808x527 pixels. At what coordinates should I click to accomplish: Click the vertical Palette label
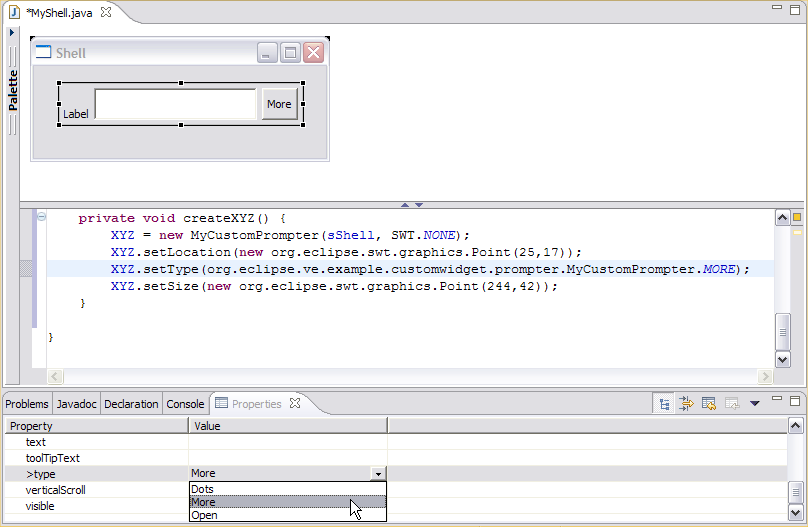point(13,91)
